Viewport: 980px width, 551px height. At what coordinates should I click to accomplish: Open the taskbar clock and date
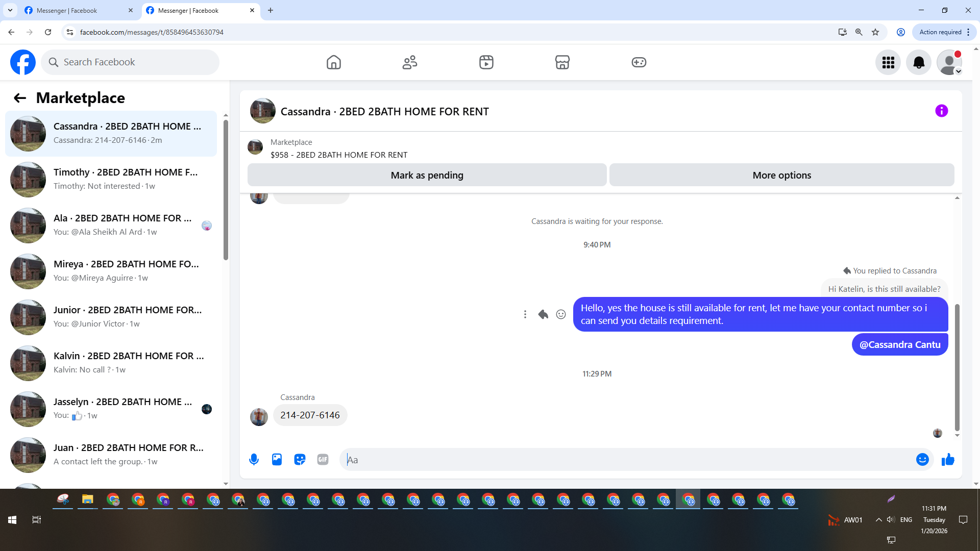[x=934, y=520]
